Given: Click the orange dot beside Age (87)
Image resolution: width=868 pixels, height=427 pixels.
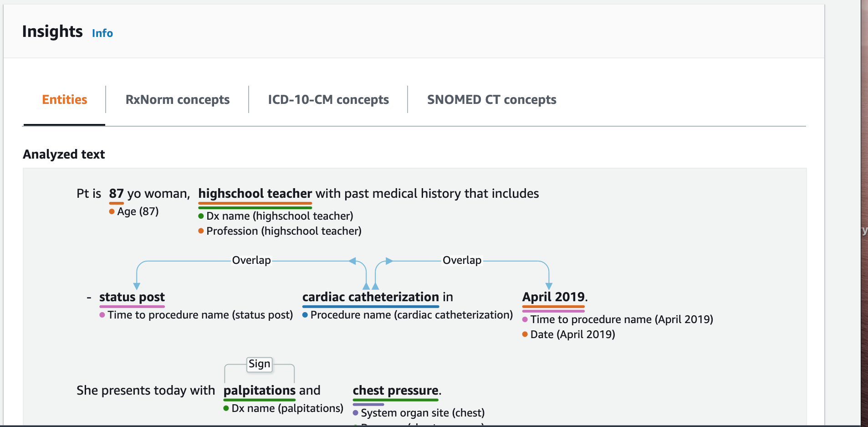Looking at the screenshot, I should pyautogui.click(x=112, y=211).
